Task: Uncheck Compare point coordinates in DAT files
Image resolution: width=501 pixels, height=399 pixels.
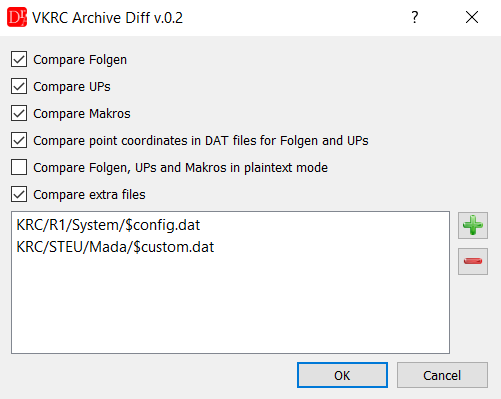Action: 19,140
